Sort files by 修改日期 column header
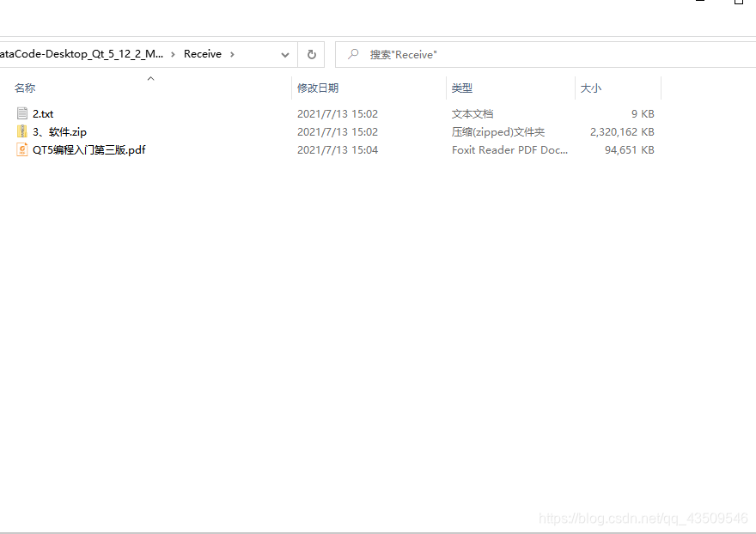This screenshot has width=756, height=534. tap(318, 88)
